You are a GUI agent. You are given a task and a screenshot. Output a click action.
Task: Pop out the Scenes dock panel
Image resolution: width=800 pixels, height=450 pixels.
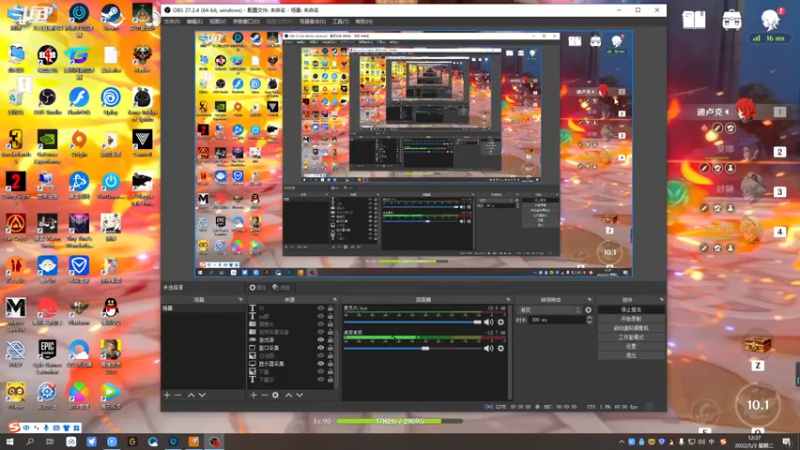point(240,299)
